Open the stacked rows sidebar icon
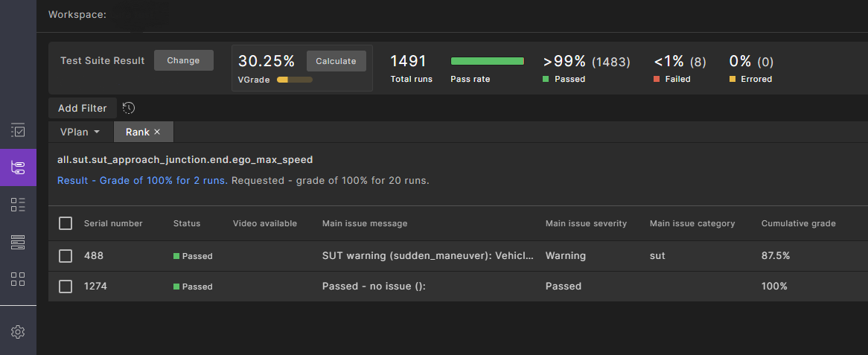 [18, 242]
